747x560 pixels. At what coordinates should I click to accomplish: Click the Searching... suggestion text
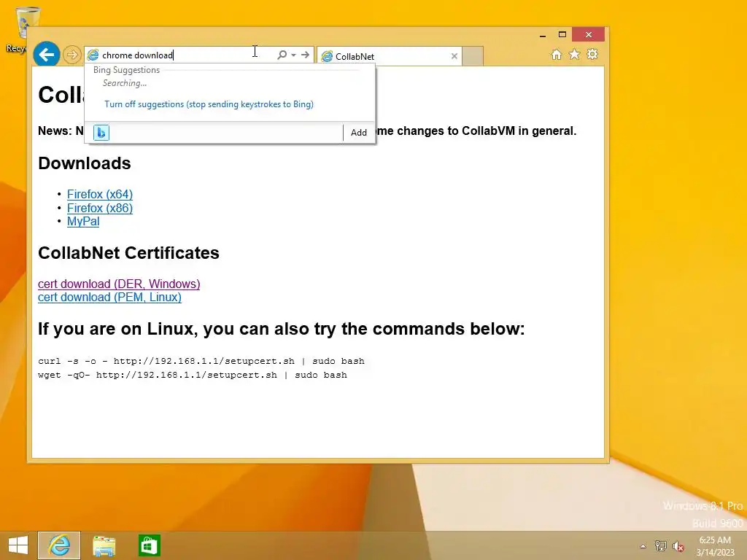125,83
